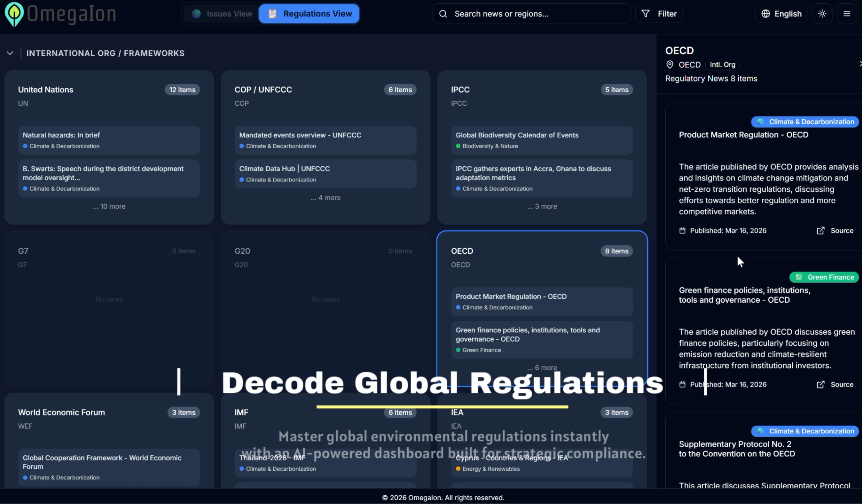Viewport: 862px width, 504px height.
Task: Click the OECD location pin icon
Action: 670,65
